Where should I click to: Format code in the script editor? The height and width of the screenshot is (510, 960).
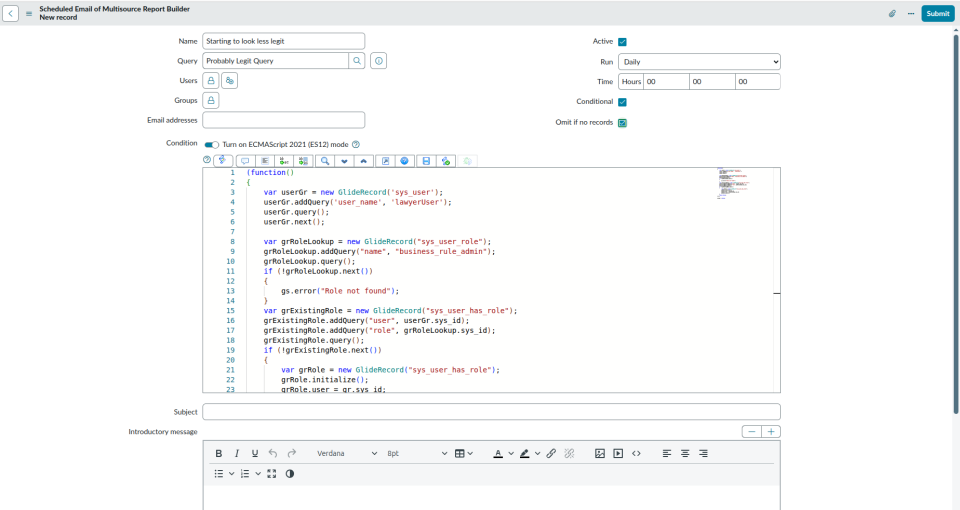tap(264, 160)
